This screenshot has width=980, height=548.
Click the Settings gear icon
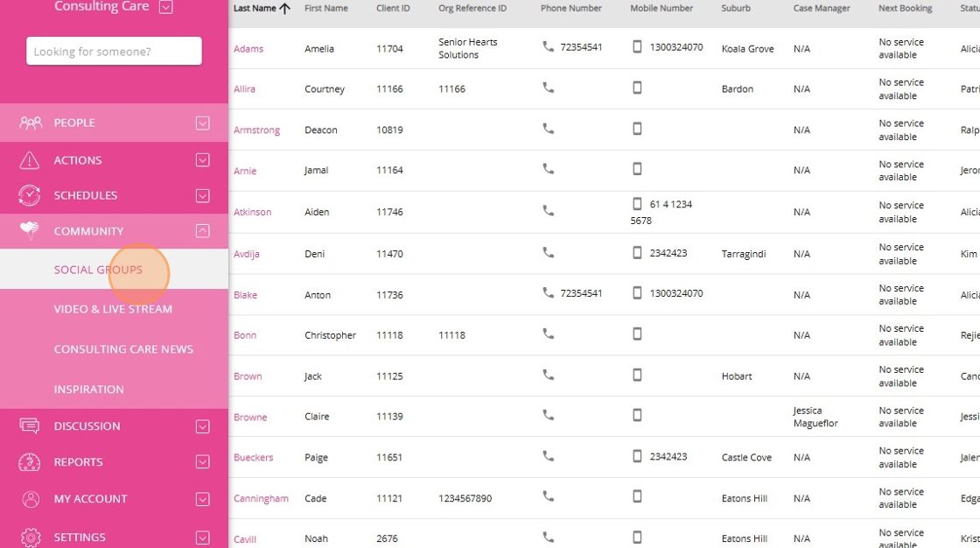click(x=30, y=537)
